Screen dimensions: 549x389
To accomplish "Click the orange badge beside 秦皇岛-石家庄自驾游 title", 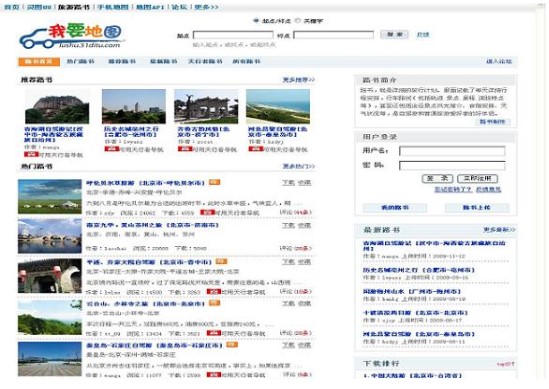I will pyautogui.click(x=232, y=345).
